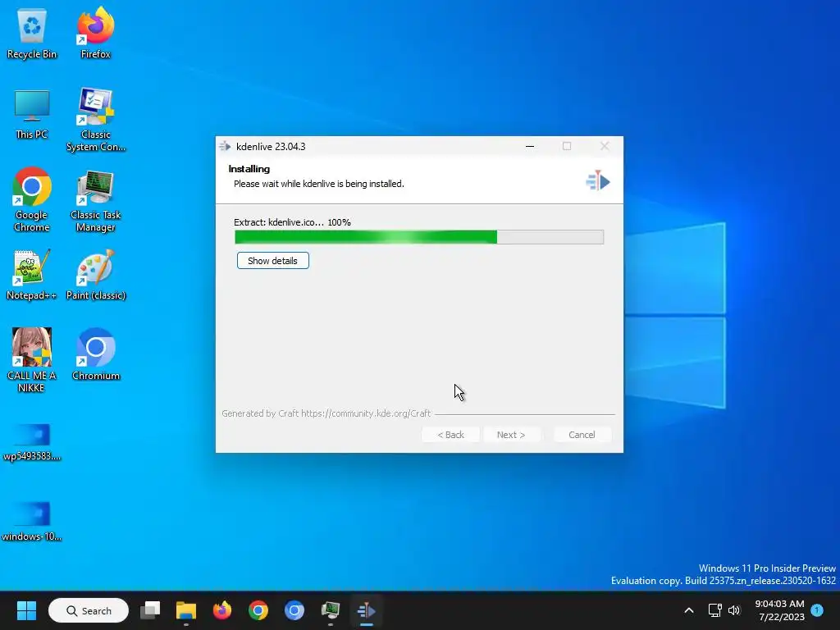This screenshot has height=630, width=840.
Task: Open Task View from the taskbar
Action: pyautogui.click(x=150, y=610)
